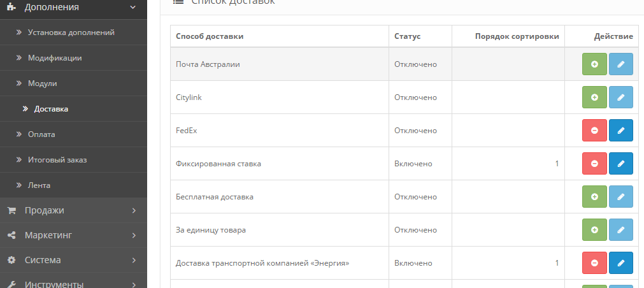Uninstall the FedEx shipping module
644x288 pixels.
click(x=594, y=130)
